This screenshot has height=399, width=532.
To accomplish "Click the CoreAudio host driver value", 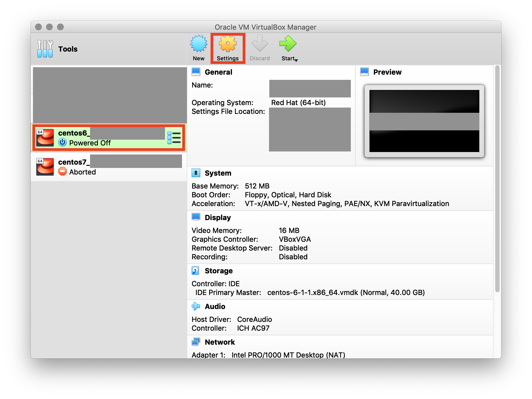I will pos(254,319).
